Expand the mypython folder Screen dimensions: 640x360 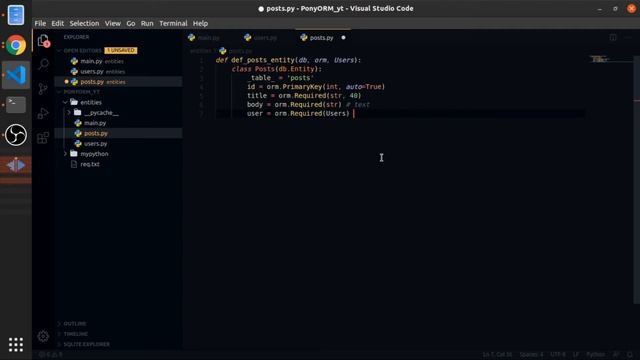click(x=65, y=154)
